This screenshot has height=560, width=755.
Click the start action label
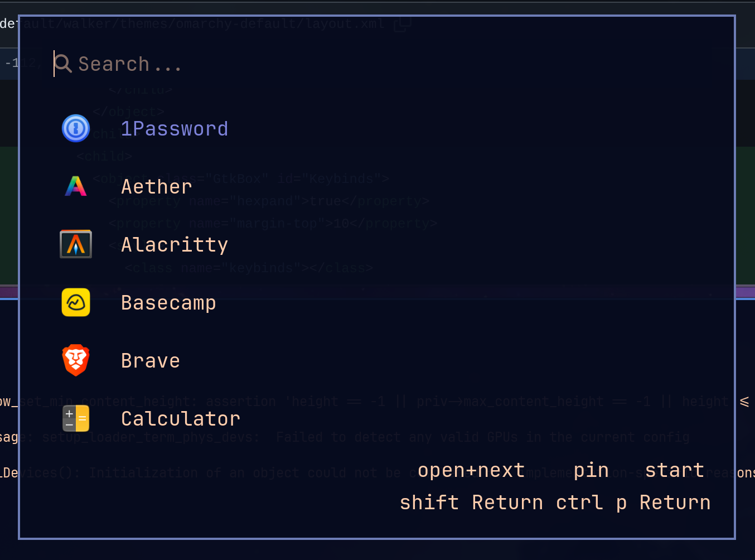click(x=675, y=470)
